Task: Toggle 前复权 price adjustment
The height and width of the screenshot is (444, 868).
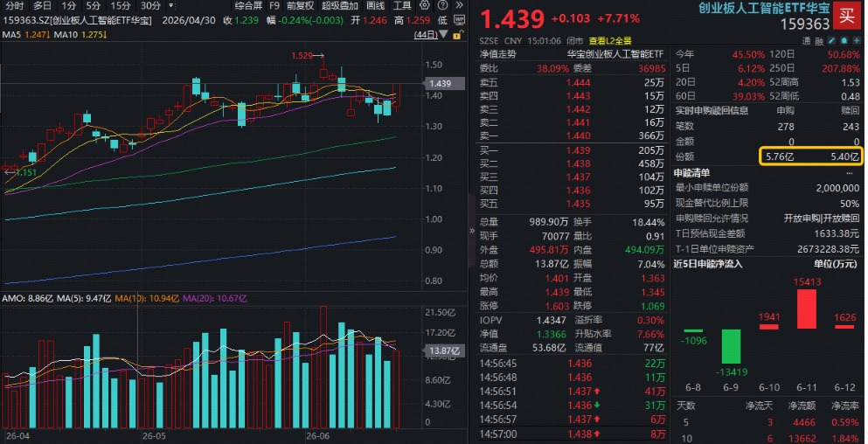Action: 300,5
